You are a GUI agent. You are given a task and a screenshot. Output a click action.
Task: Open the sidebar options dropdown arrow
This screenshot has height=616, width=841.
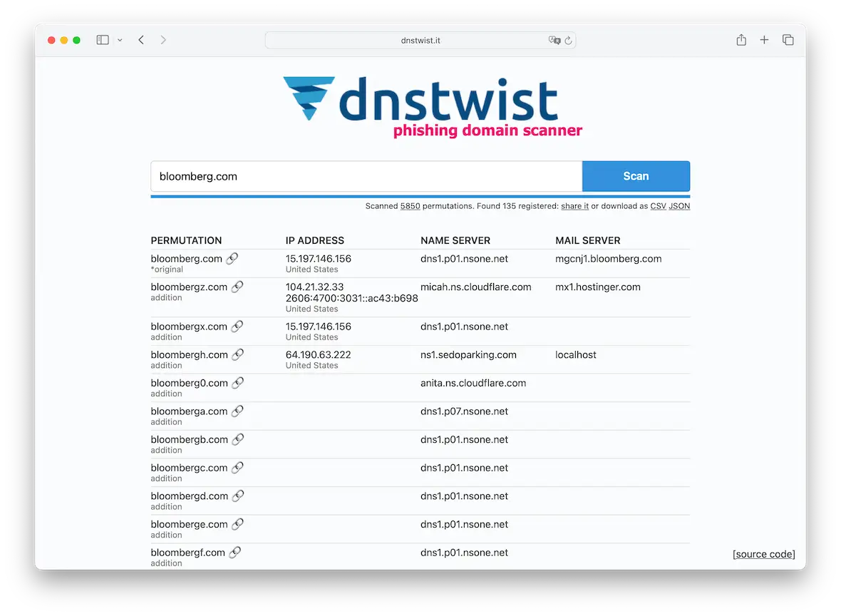click(x=120, y=40)
